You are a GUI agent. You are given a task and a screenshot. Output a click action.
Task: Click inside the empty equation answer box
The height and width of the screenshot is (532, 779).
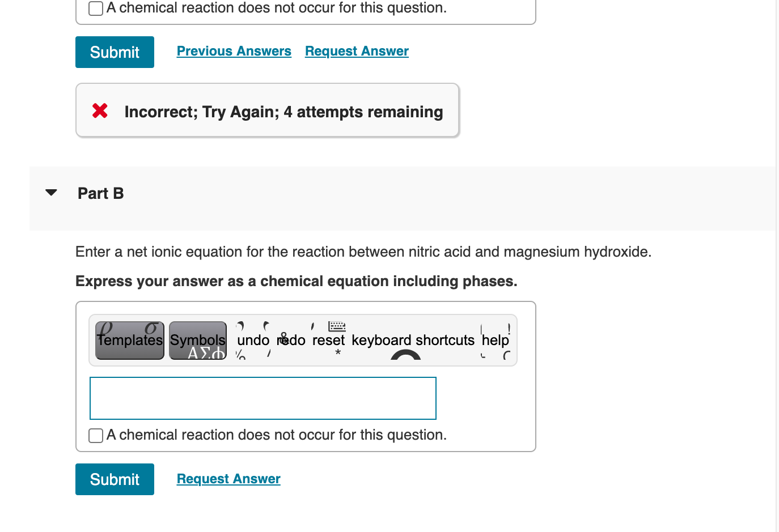[263, 398]
